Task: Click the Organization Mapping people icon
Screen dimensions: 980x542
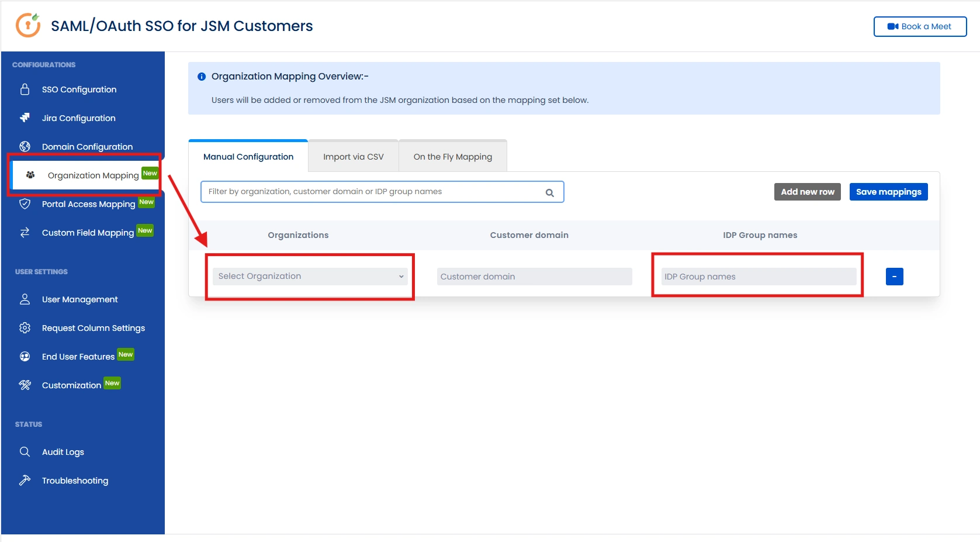Action: pyautogui.click(x=30, y=175)
